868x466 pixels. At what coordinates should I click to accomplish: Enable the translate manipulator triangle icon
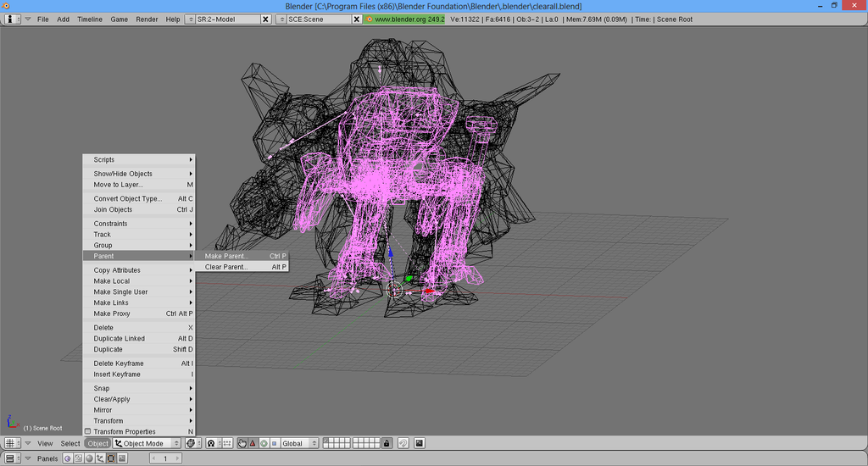tap(253, 443)
